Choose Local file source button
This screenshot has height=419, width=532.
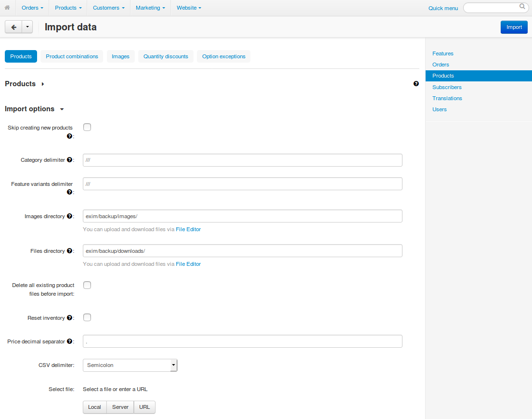click(x=94, y=407)
